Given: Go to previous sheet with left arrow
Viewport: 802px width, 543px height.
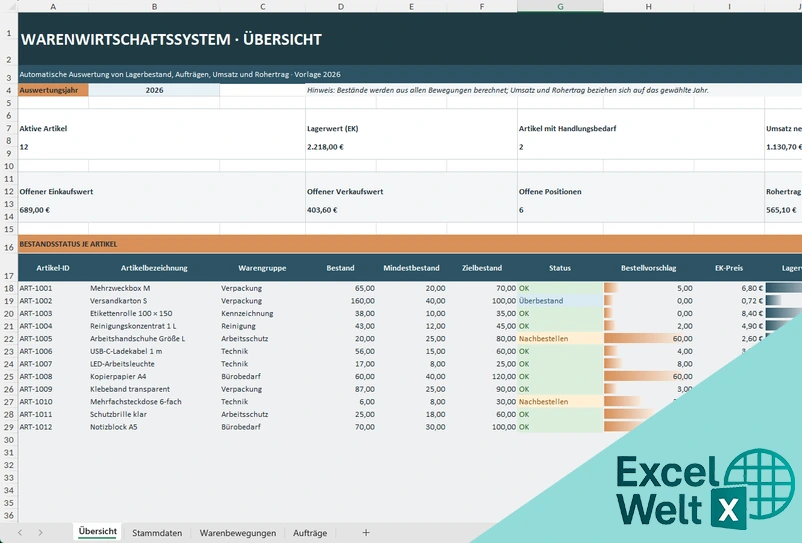Looking at the screenshot, I should click(x=20, y=533).
